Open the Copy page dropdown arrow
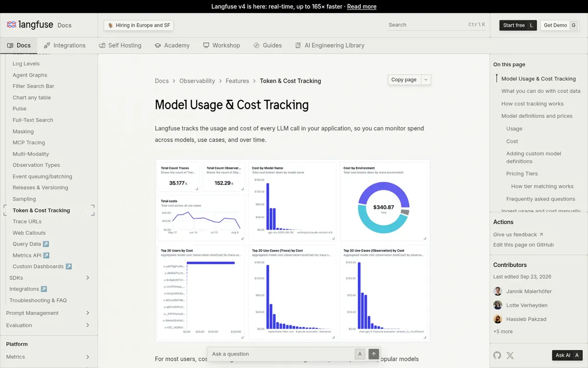588x368 pixels. [x=426, y=79]
